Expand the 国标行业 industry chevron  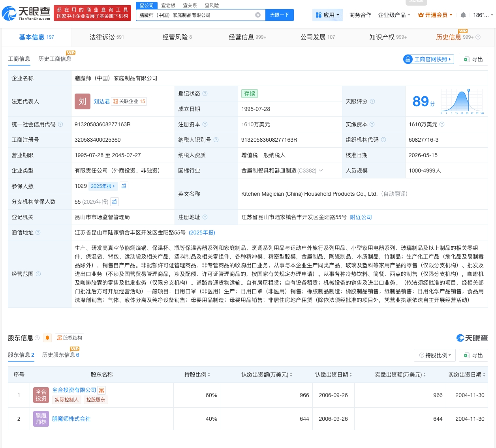[321, 171]
